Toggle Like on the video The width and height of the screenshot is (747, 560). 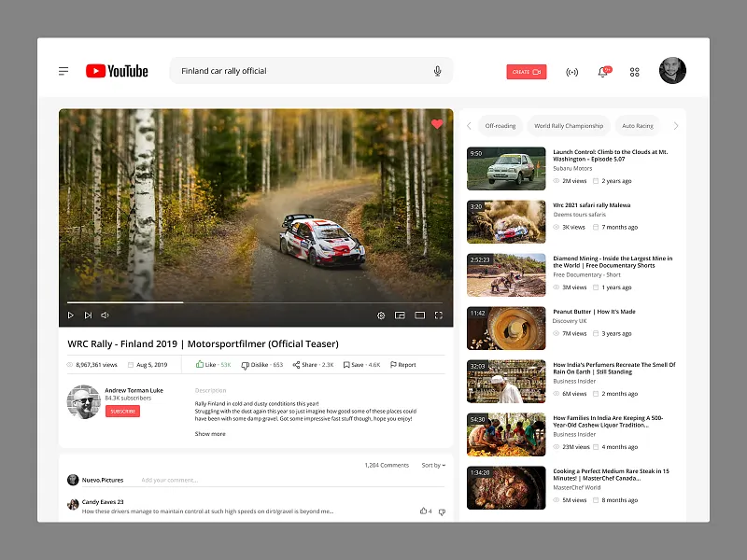[x=207, y=364]
